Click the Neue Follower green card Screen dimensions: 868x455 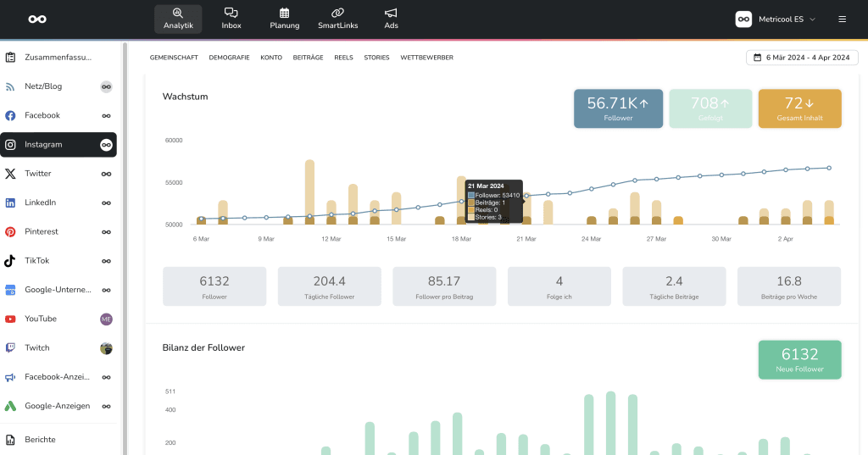click(799, 360)
